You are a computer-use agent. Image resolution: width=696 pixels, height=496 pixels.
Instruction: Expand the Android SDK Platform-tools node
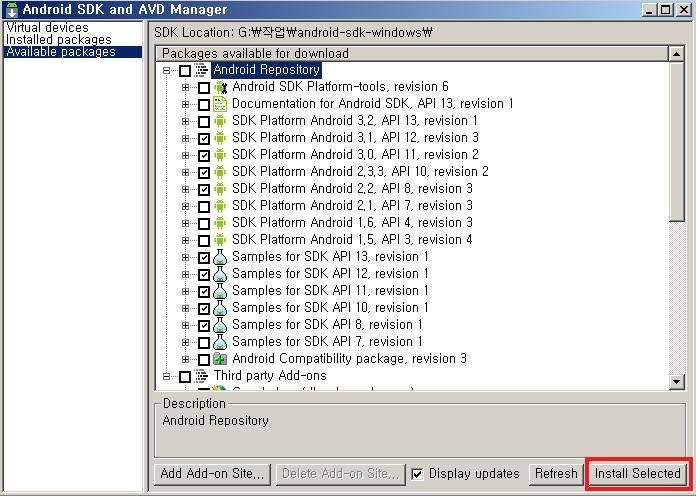[x=186, y=87]
